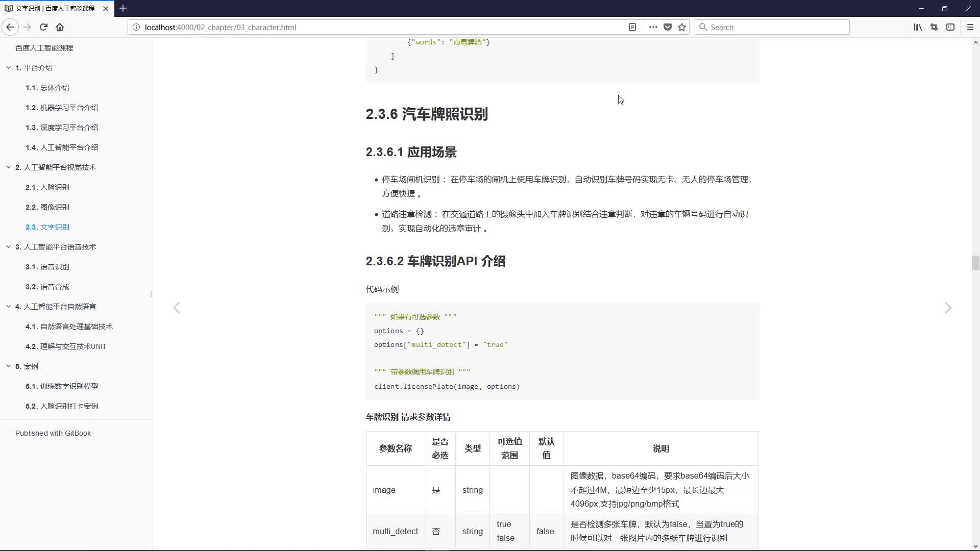Viewport: 980px width, 551px height.
Task: Collapse the 4. 人工智能平台自然语言 chevron
Action: click(8, 306)
